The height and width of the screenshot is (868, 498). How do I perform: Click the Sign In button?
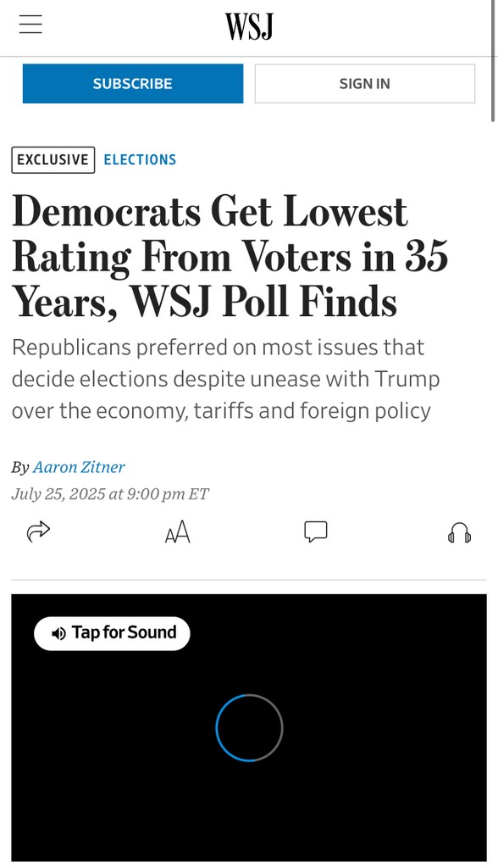coord(365,84)
